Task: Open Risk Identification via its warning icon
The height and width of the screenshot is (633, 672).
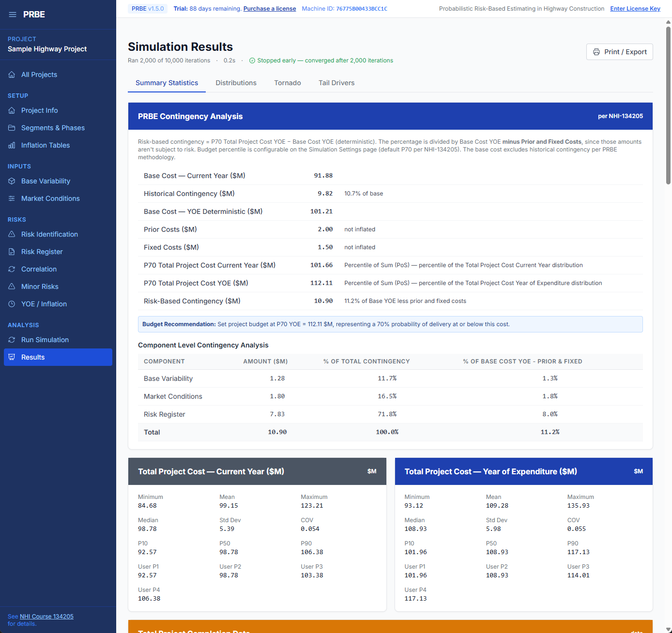Action: click(12, 234)
